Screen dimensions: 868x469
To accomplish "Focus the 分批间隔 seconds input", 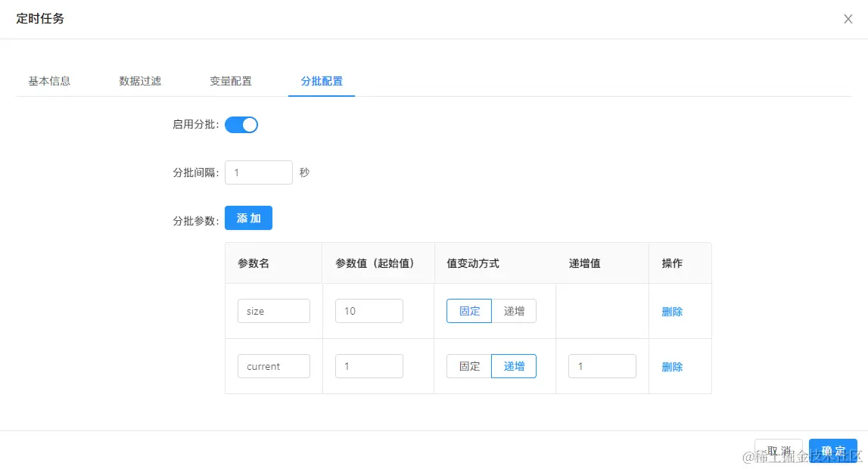I will point(259,172).
